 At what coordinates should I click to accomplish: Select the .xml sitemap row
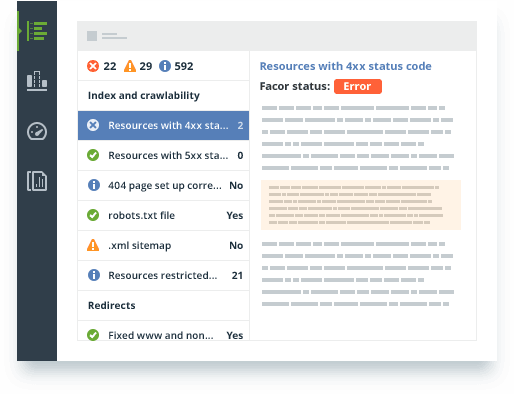click(163, 245)
